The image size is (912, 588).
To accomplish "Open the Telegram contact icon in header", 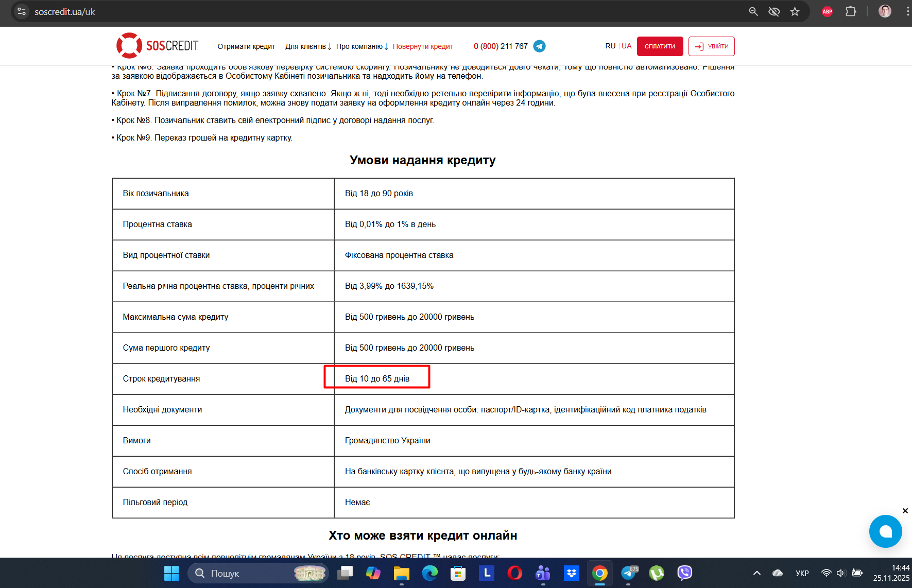I will pos(539,46).
